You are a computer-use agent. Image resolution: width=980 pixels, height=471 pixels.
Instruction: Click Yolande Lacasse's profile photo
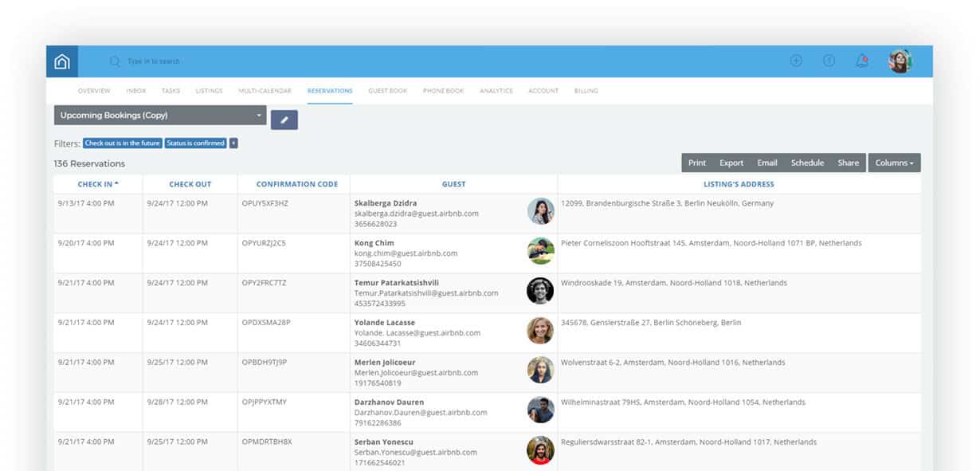click(540, 332)
